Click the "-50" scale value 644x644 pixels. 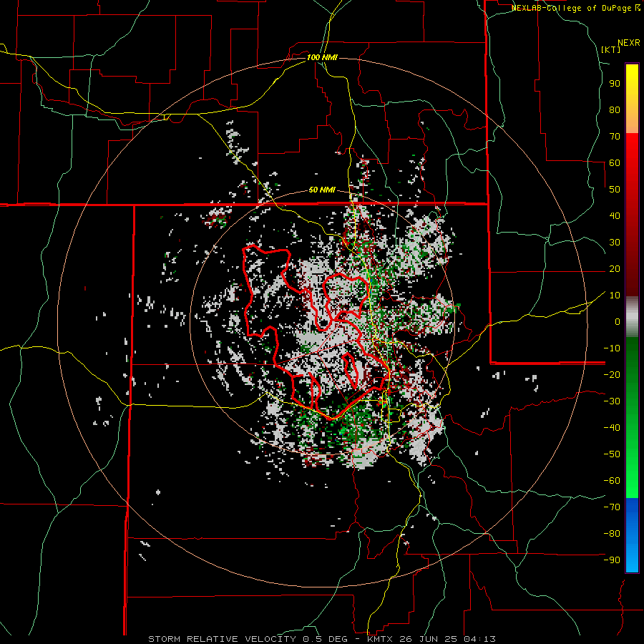point(612,454)
